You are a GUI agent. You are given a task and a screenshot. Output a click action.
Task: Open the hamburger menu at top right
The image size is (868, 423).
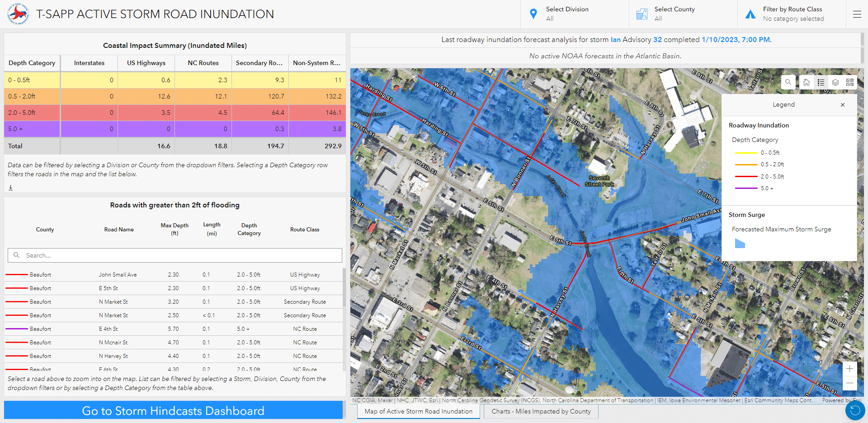[857, 14]
